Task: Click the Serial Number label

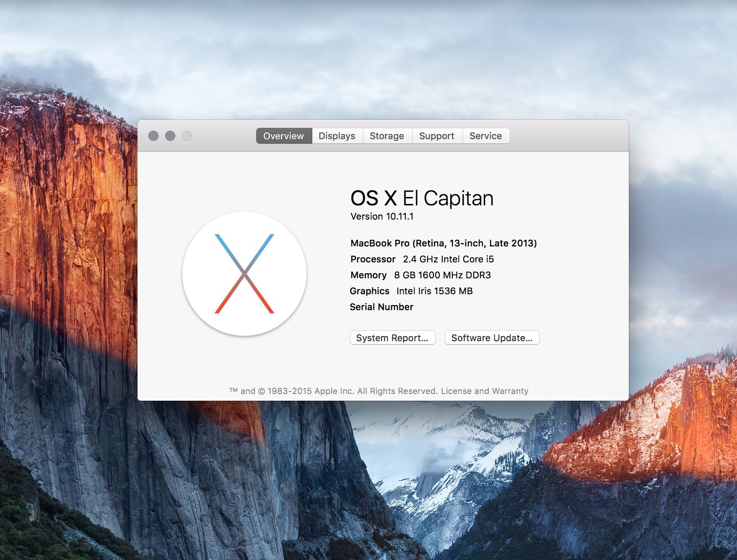Action: click(x=381, y=307)
